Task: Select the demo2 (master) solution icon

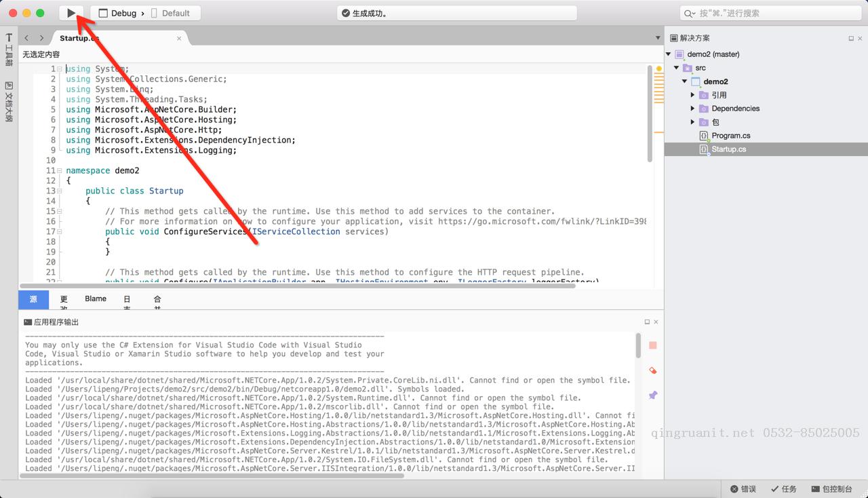Action: point(679,54)
